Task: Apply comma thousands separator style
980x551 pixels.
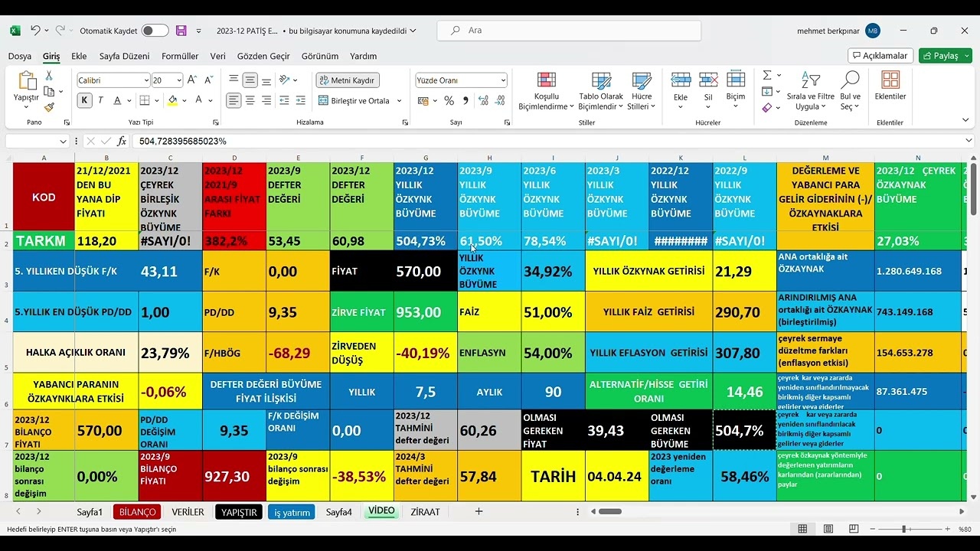Action: pos(465,100)
